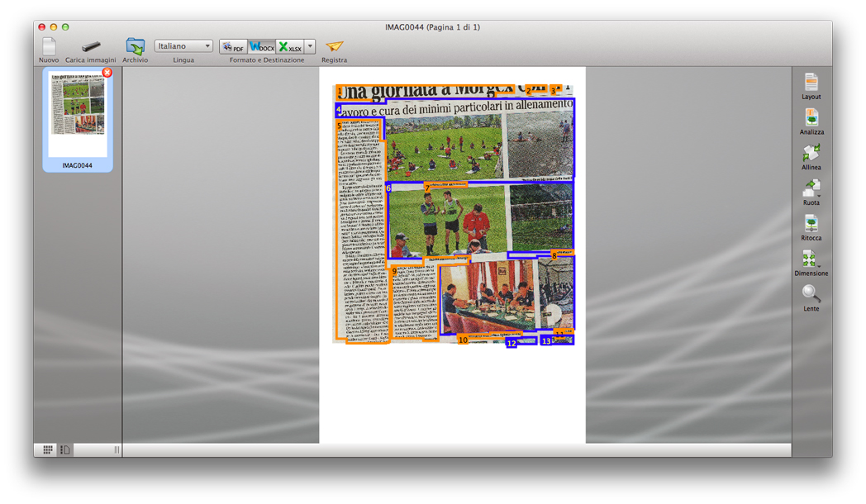
Task: Select DOCX output format
Action: [261, 47]
